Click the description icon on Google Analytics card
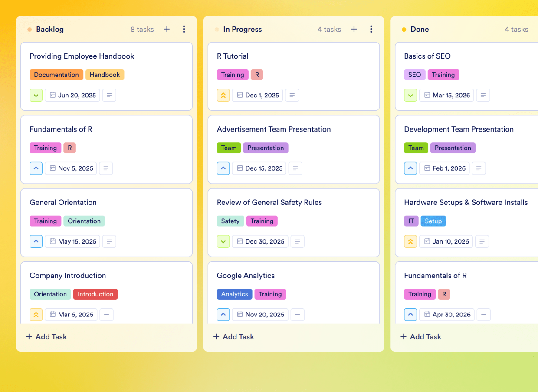The width and height of the screenshot is (538, 392). pos(297,314)
